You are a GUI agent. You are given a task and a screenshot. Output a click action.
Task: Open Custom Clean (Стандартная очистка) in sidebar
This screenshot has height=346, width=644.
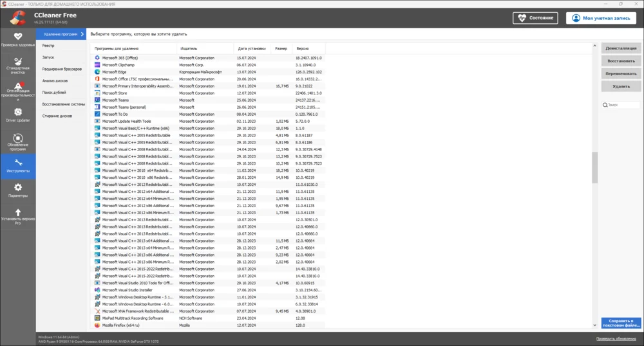pyautogui.click(x=17, y=66)
